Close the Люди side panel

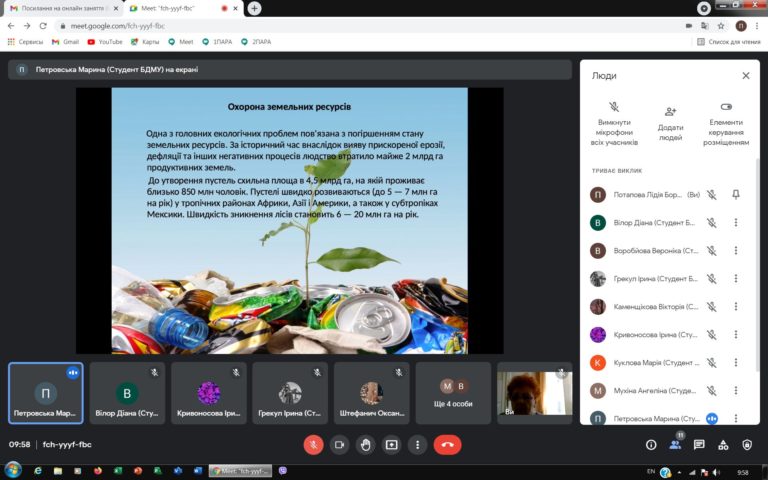click(745, 75)
